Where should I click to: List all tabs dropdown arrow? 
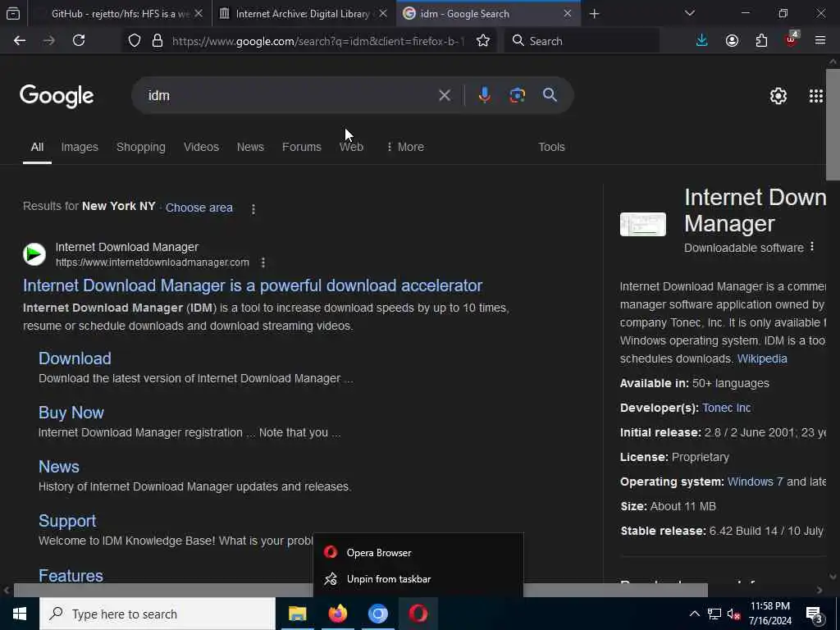689,13
